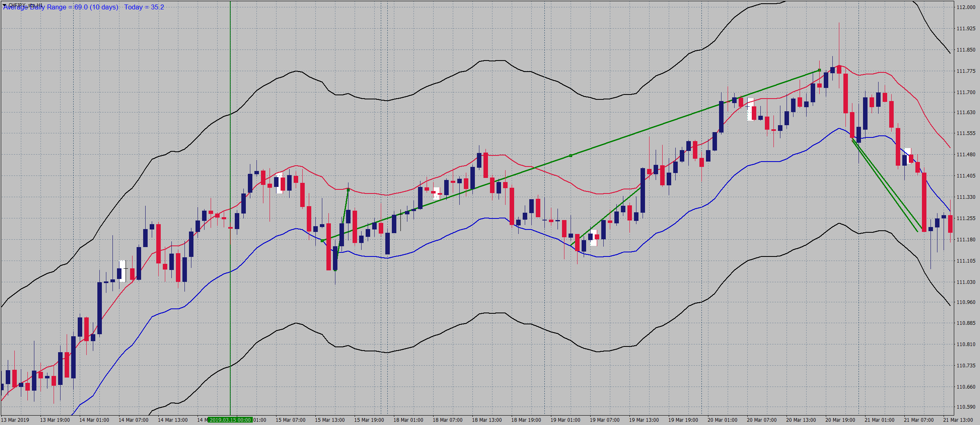Click the '20 Mar 07:00' time axis label
This screenshot has width=980, height=425.
click(762, 420)
